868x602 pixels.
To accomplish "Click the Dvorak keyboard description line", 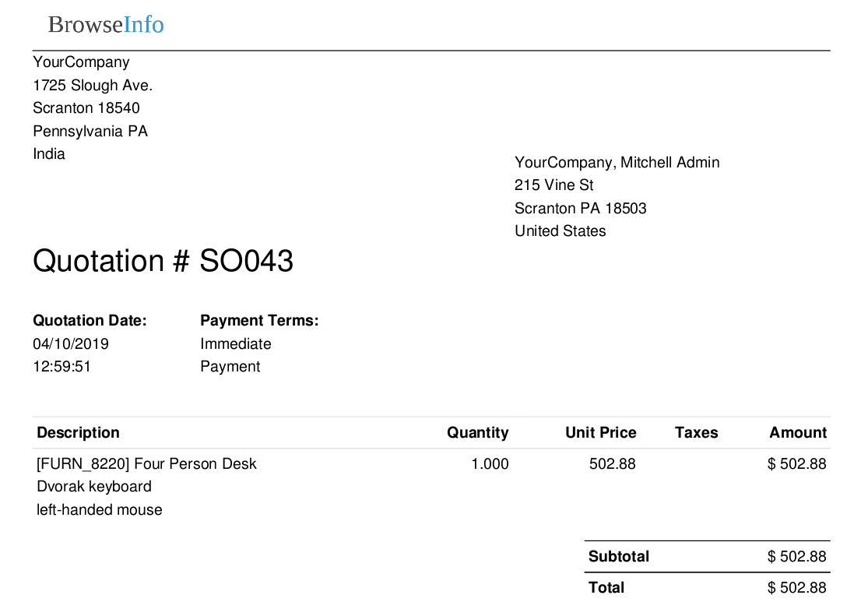I will point(94,487).
